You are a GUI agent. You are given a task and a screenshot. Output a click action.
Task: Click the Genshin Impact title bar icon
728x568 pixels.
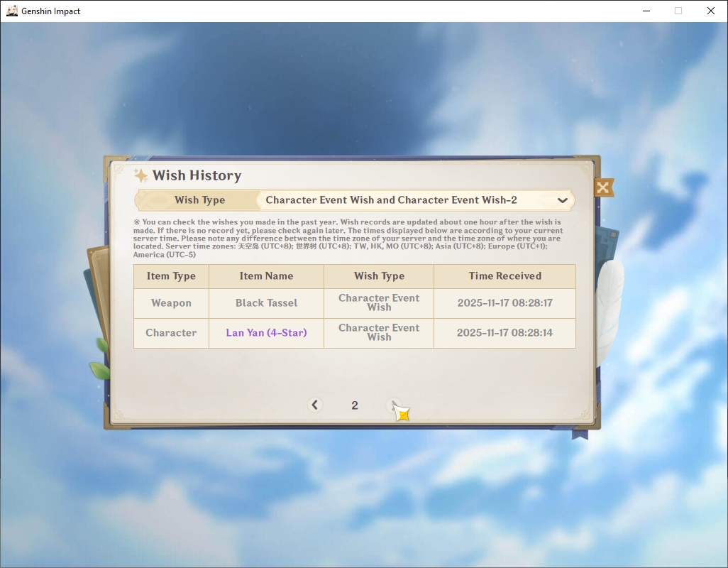pos(11,11)
